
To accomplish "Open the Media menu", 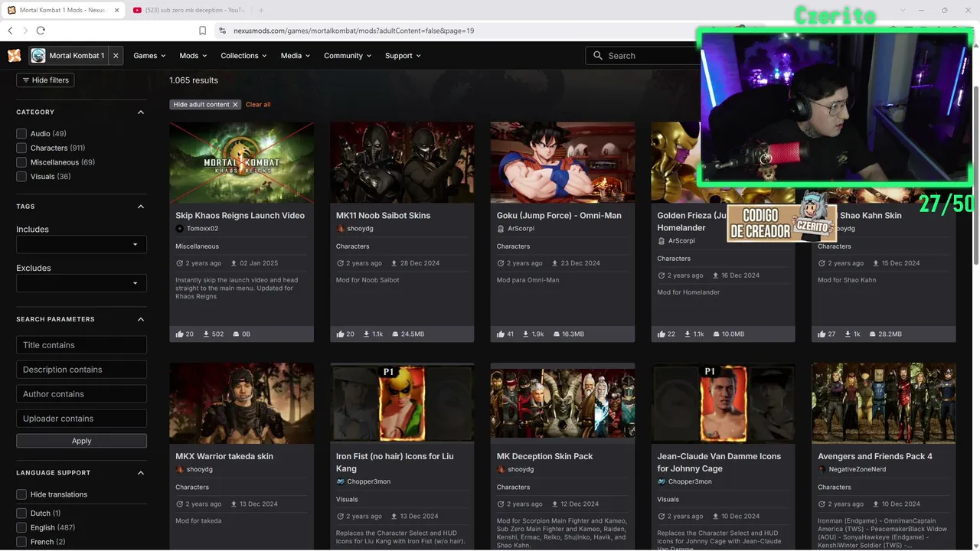I will (x=296, y=56).
